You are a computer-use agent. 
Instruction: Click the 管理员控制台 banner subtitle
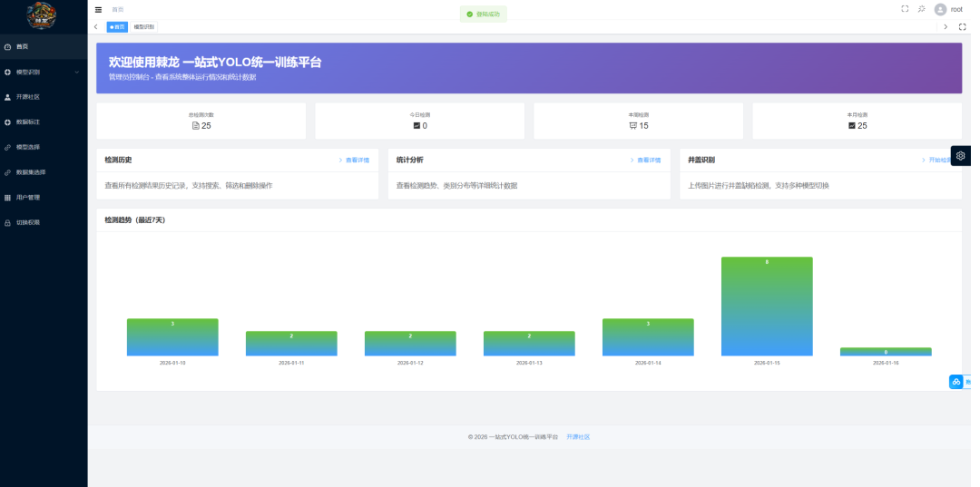(182, 77)
